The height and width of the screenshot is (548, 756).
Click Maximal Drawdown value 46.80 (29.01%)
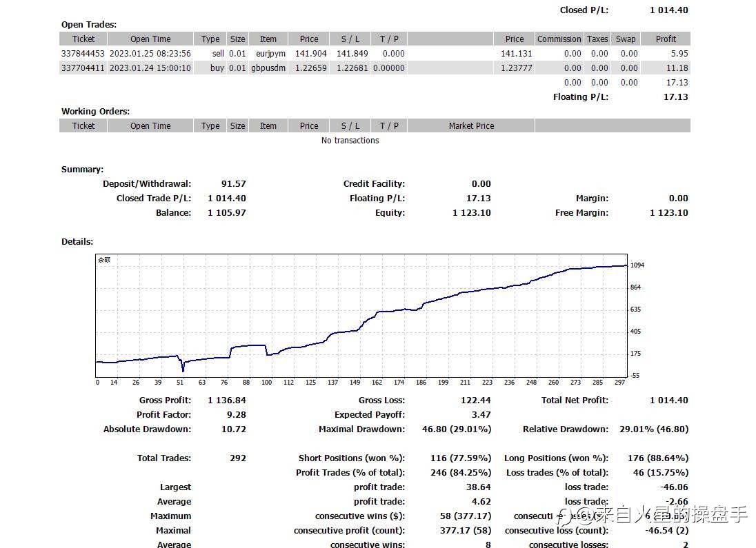point(457,429)
